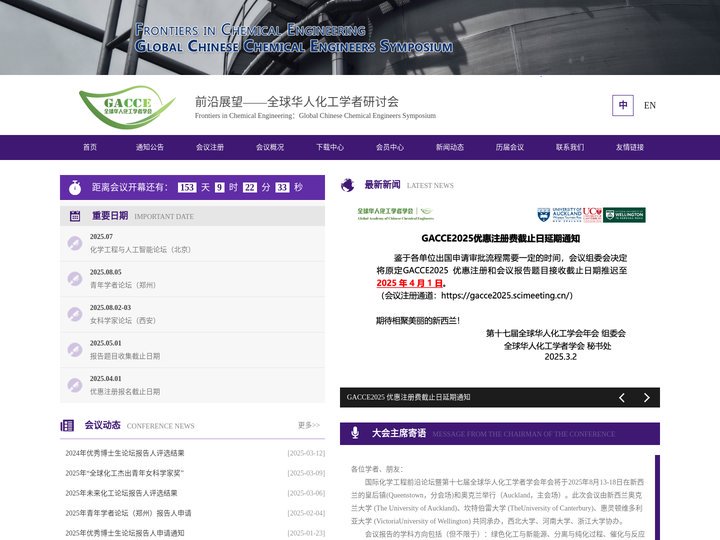This screenshot has width=720, height=540.
Task: Click the stopwatch countdown icon
Action: pyautogui.click(x=75, y=187)
